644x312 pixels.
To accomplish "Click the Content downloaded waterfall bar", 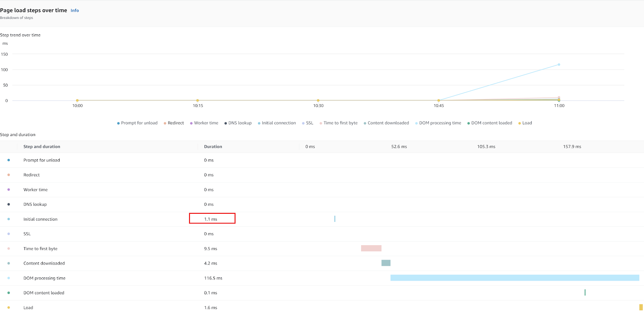I will point(386,263).
